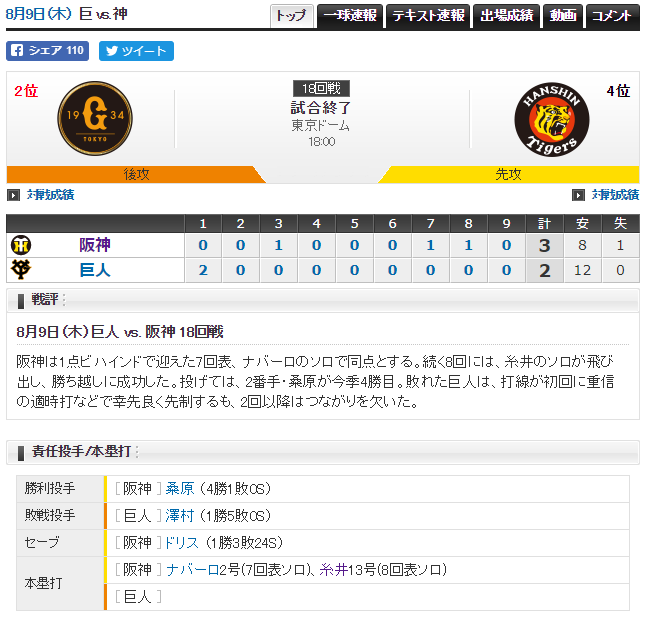
Task: Click the 東京ドーム venue text
Action: point(321,125)
